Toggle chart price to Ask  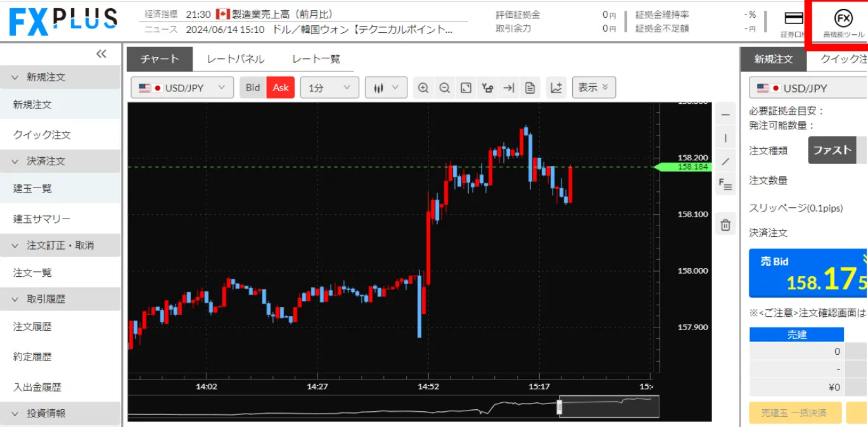[x=281, y=88]
